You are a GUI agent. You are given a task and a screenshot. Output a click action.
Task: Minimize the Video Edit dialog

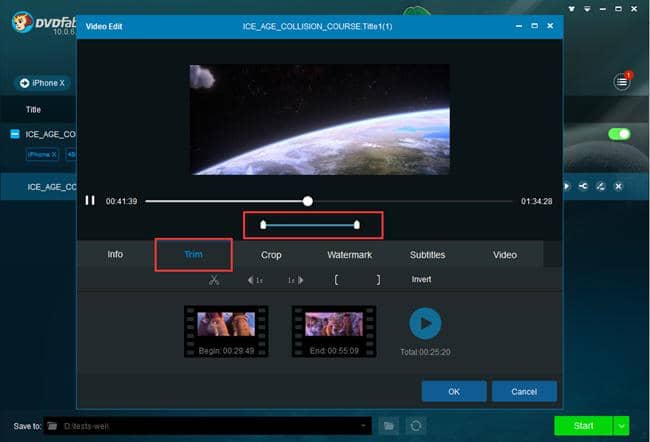(519, 26)
